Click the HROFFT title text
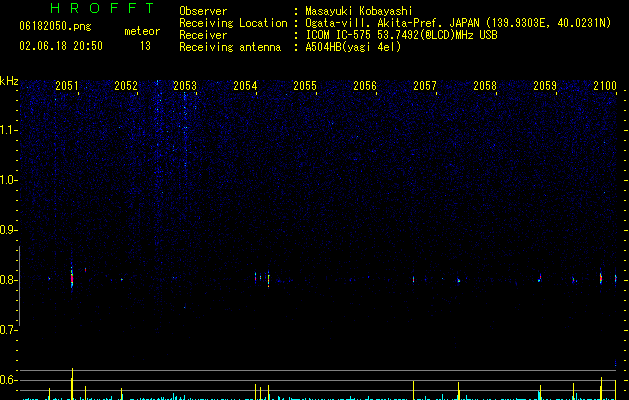Viewport: 629px width, 400px height. pos(102,8)
